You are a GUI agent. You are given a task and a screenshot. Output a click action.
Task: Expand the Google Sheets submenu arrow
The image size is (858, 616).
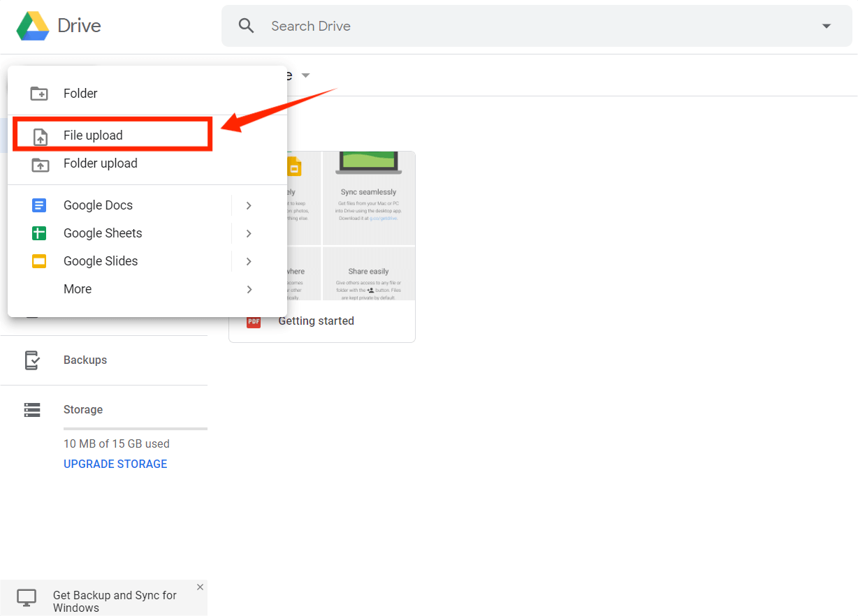pos(249,233)
